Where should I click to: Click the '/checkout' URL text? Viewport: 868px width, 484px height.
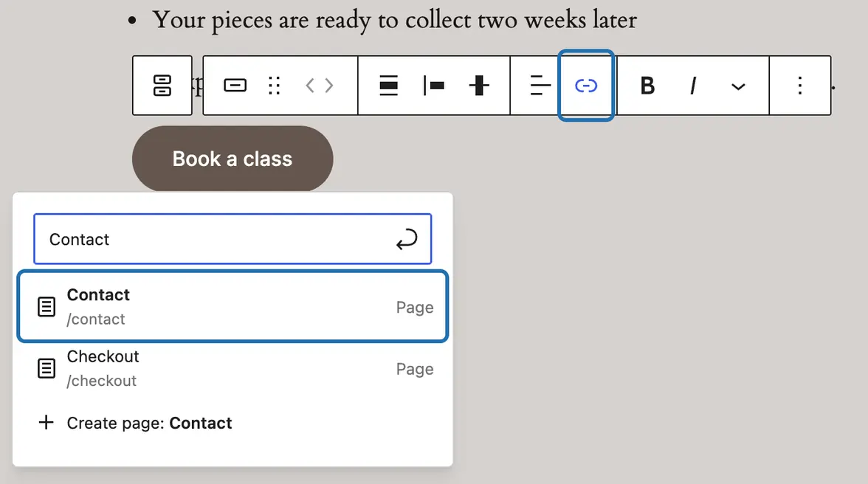[101, 381]
